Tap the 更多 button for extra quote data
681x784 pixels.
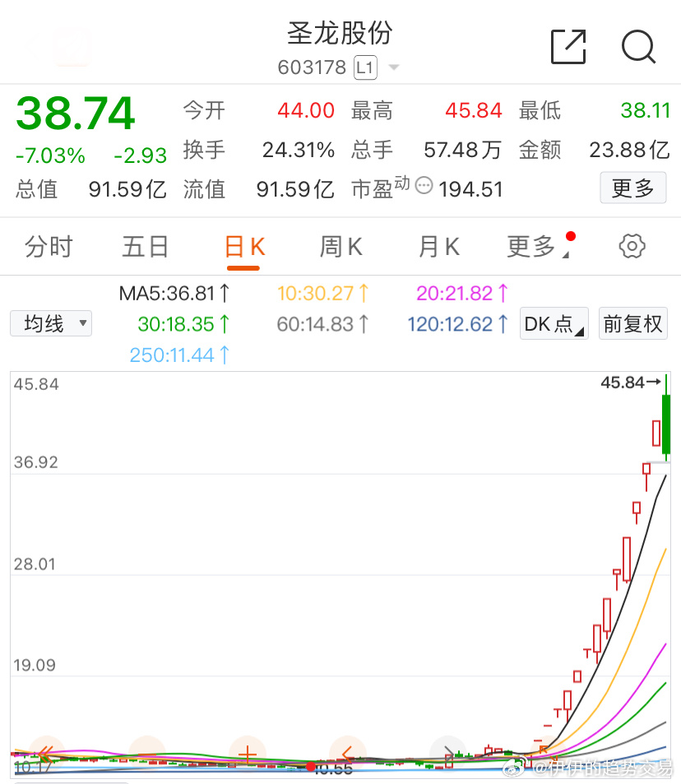632,188
